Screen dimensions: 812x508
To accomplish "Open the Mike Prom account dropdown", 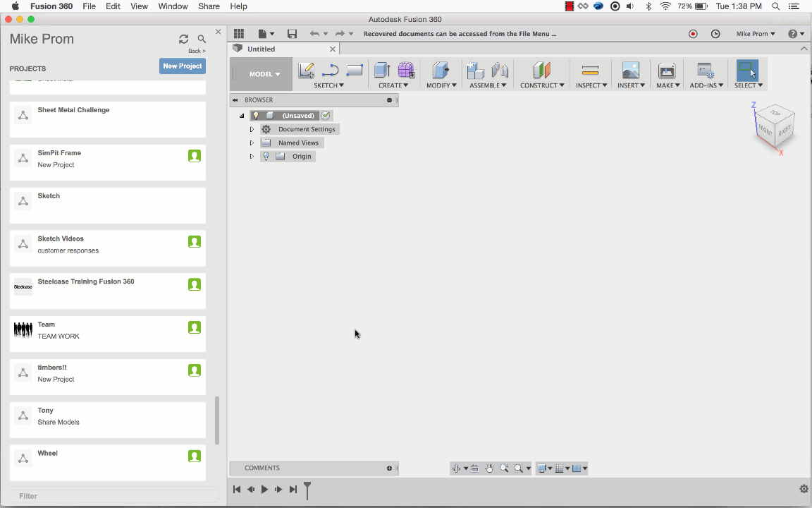I will coord(756,34).
